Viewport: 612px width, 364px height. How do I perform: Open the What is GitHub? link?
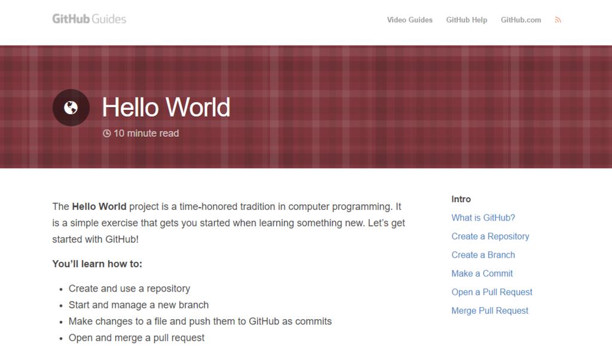click(x=483, y=218)
